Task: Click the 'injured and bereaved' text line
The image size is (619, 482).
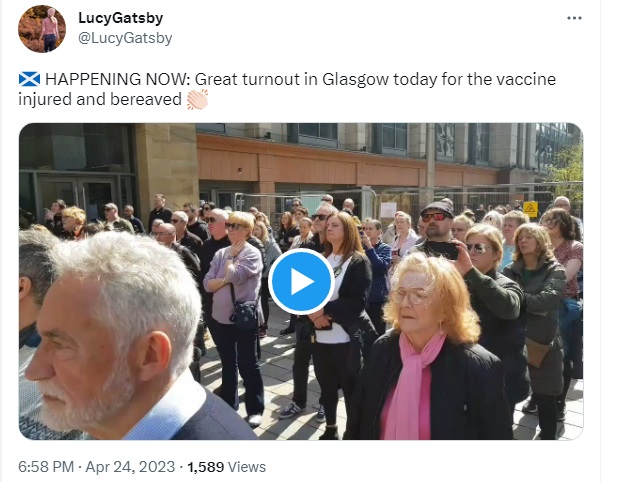Action: point(100,99)
